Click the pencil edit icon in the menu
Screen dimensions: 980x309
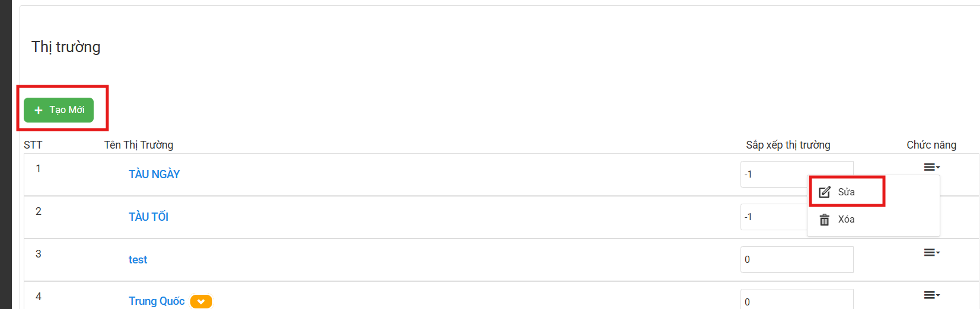[x=824, y=192]
